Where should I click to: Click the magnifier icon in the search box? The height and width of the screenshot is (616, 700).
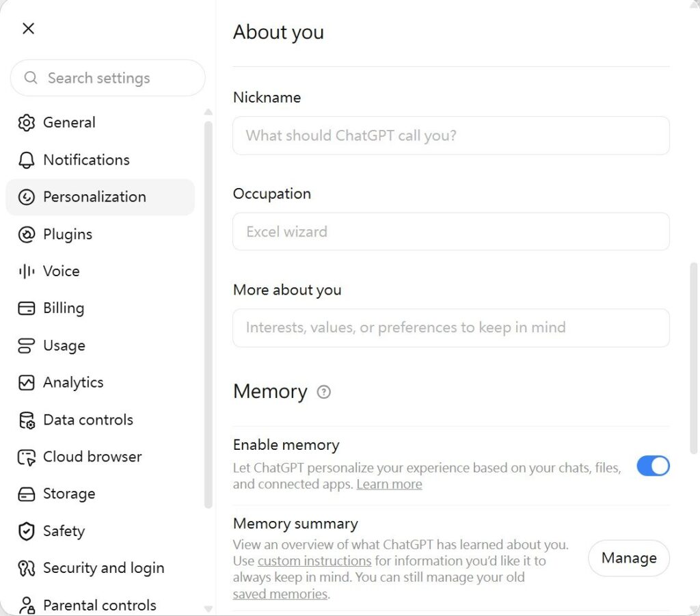(30, 78)
